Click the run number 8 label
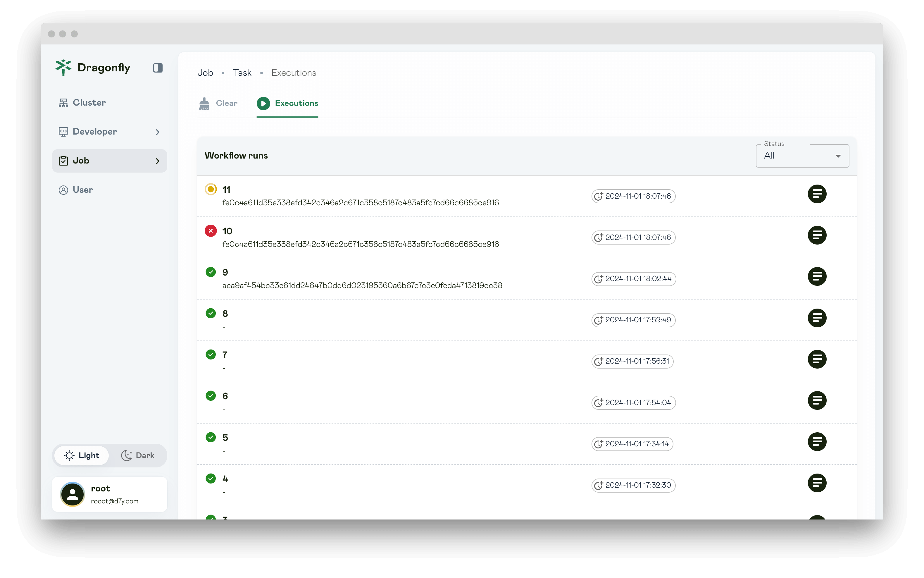The height and width of the screenshot is (578, 924). [x=225, y=314]
